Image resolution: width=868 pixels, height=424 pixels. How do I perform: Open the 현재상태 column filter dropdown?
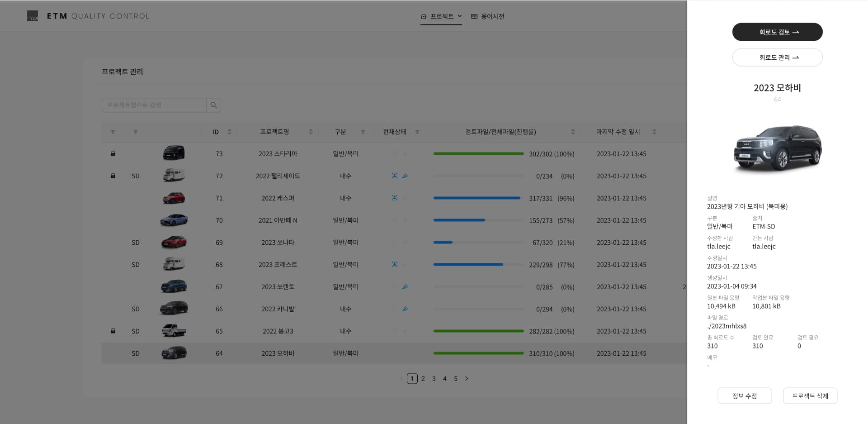[417, 132]
